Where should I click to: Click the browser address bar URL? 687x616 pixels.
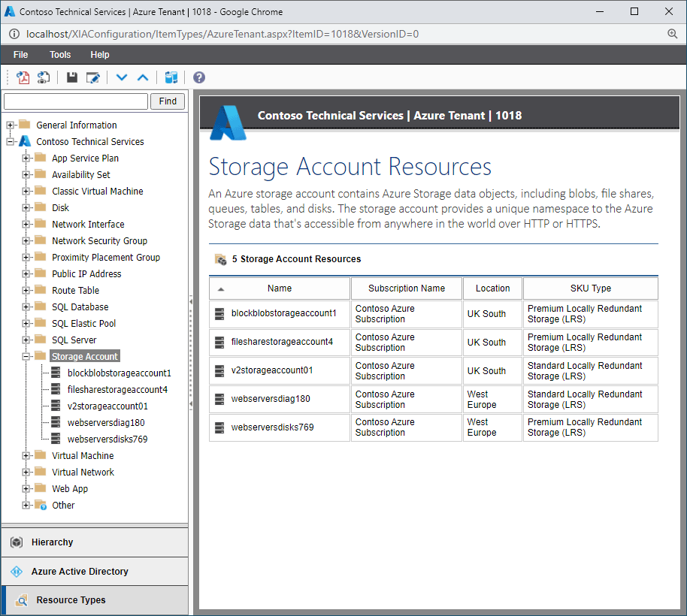tap(222, 34)
